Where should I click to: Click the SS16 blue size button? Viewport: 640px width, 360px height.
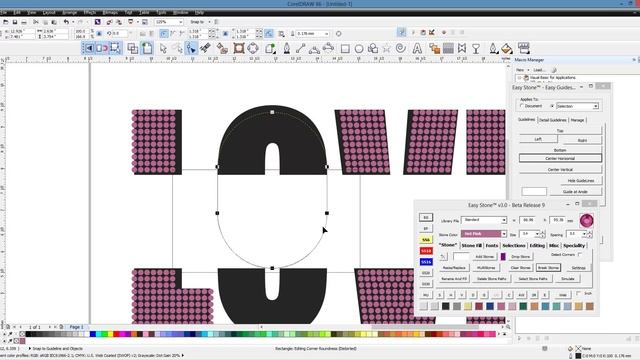click(x=426, y=262)
